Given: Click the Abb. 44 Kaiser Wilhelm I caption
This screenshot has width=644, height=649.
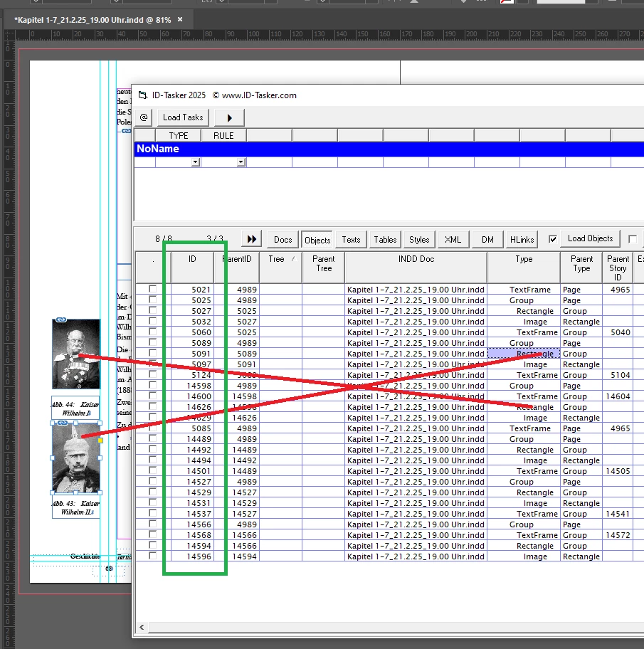Looking at the screenshot, I should point(75,408).
